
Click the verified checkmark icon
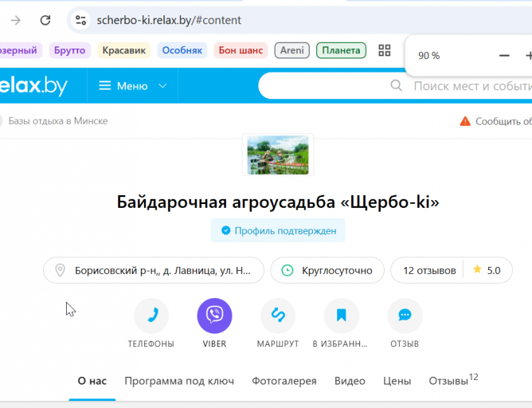tap(225, 231)
